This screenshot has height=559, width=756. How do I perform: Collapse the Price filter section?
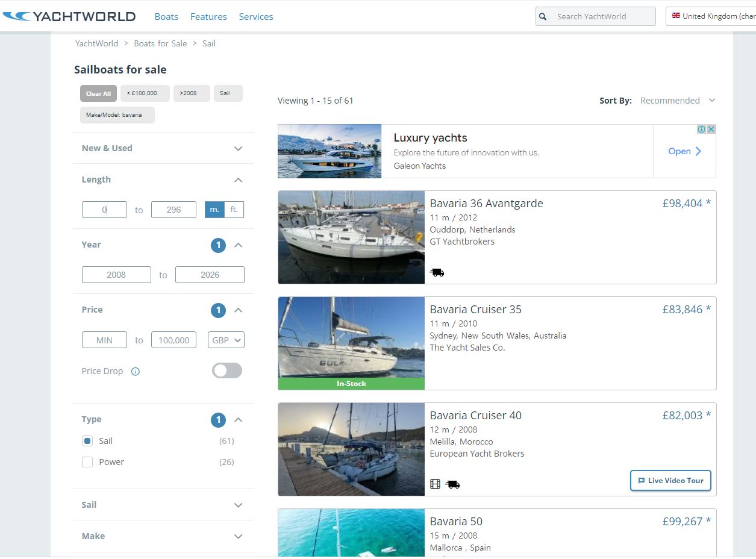click(x=238, y=310)
